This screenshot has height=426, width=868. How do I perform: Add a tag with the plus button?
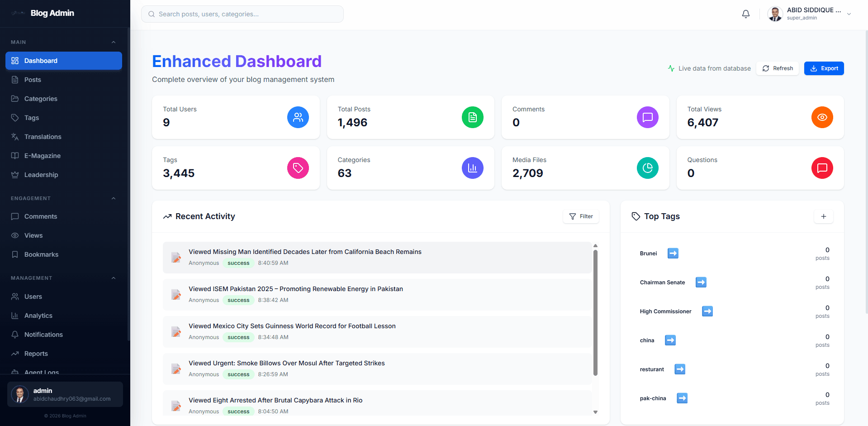click(824, 216)
